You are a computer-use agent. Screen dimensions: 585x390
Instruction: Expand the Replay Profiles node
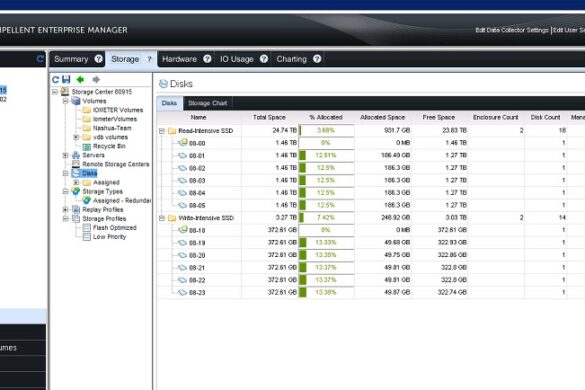coord(66,209)
